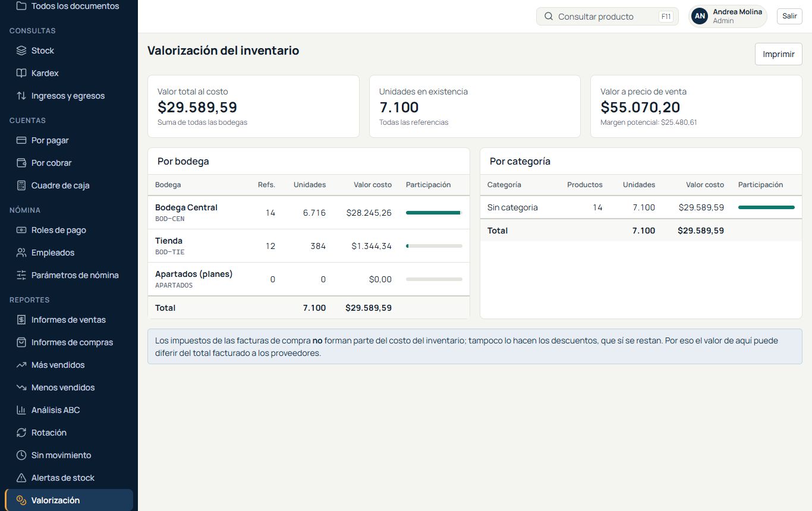The width and height of the screenshot is (812, 511).
Task: Click the BOD-TIE warehouse code
Action: pos(170,252)
